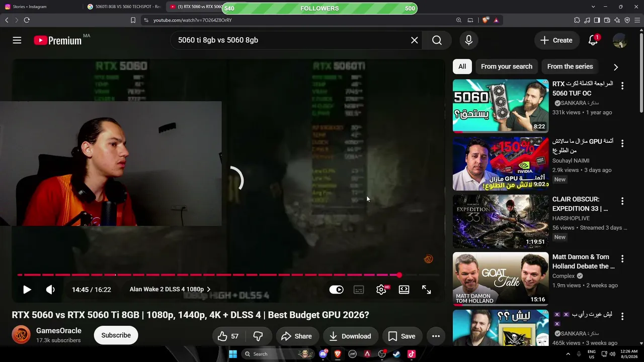Open the media music note control
This screenshot has width=644, height=362.
click(587, 20)
